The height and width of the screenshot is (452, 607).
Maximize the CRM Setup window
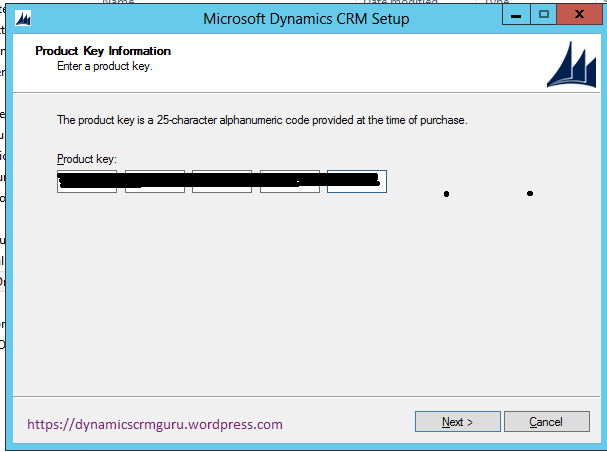pyautogui.click(x=543, y=16)
